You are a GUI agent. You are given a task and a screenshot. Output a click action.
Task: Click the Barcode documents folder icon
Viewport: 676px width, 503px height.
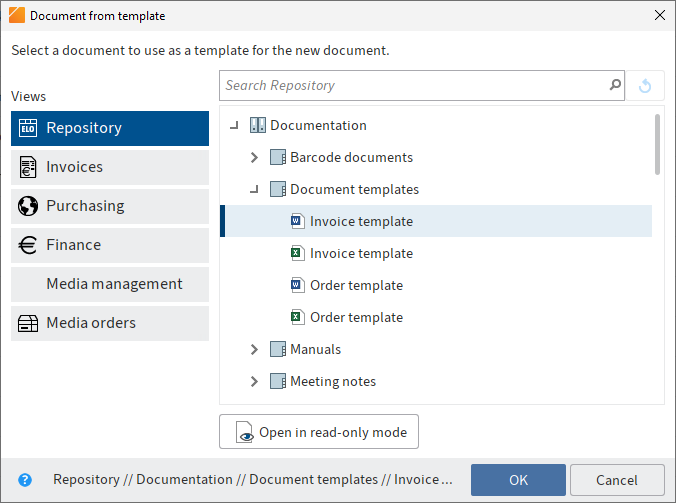click(x=278, y=157)
